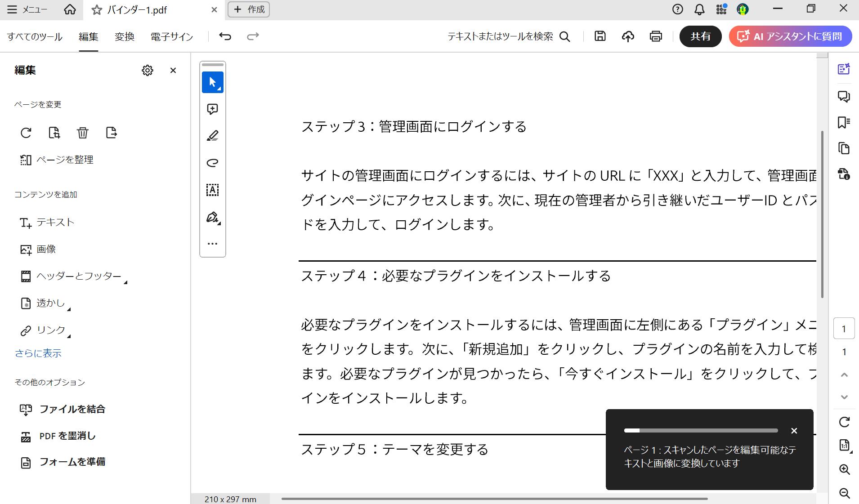Screen dimensions: 859x504
Task: Open the Fill & Sign pen tool
Action: click(212, 218)
